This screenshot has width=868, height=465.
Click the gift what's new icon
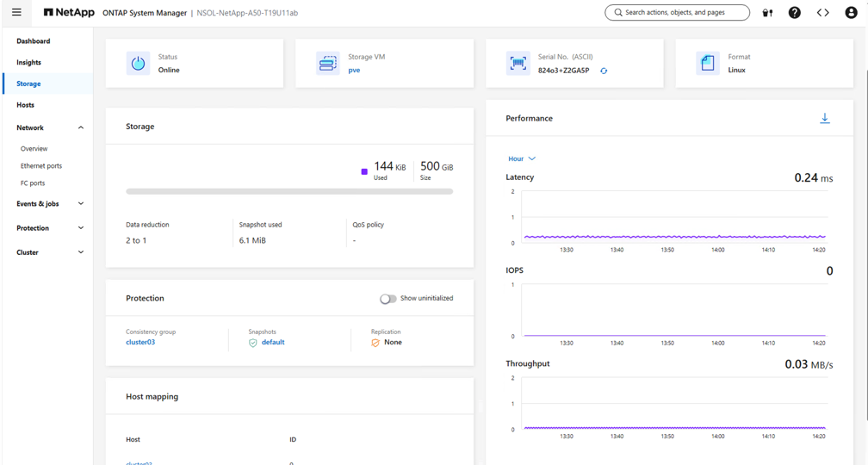[x=767, y=13]
